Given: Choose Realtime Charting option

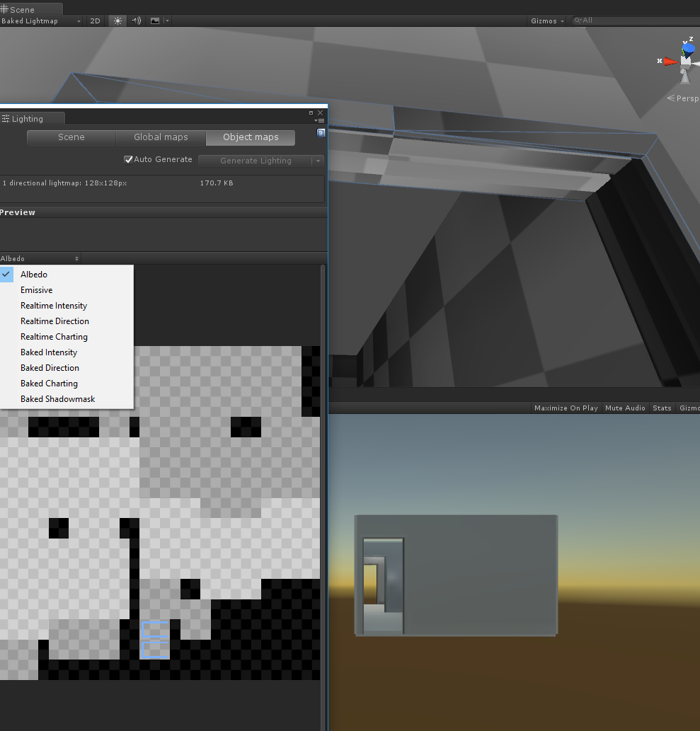Looking at the screenshot, I should point(67,337).
